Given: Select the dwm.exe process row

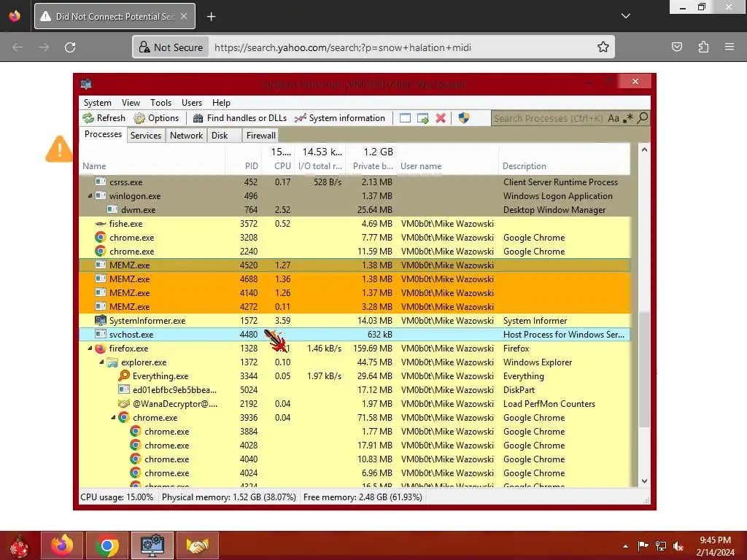Looking at the screenshot, I should tap(355, 210).
